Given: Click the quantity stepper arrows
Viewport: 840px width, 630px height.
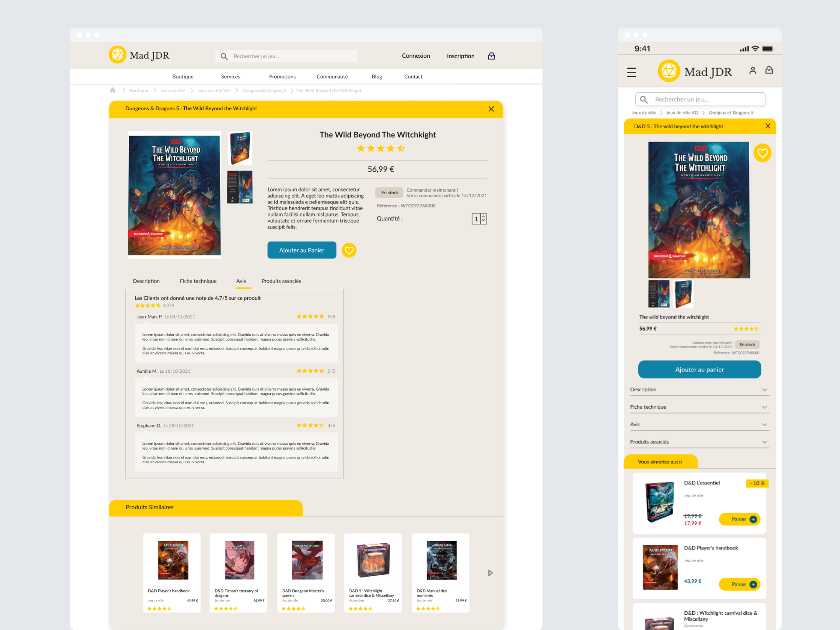Looking at the screenshot, I should pyautogui.click(x=483, y=219).
